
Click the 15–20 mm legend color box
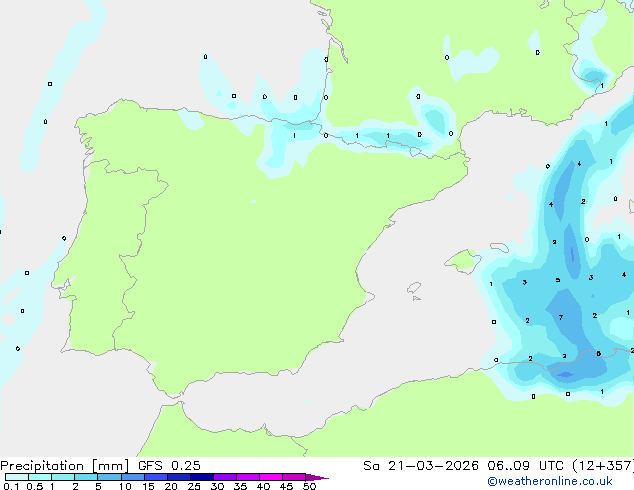tap(155, 477)
